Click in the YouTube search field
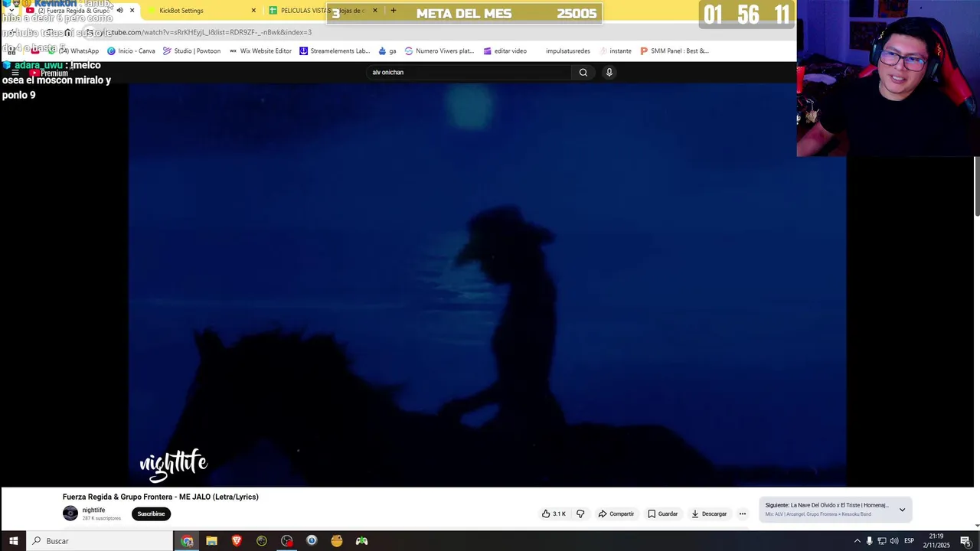The width and height of the screenshot is (980, 551). pos(469,72)
